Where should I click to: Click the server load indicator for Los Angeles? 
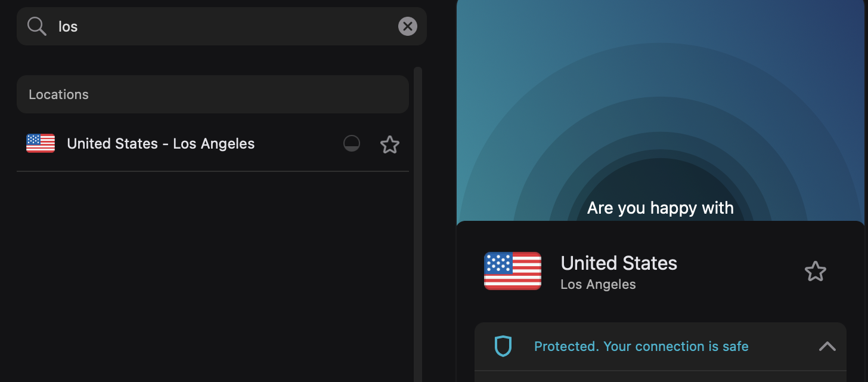352,144
